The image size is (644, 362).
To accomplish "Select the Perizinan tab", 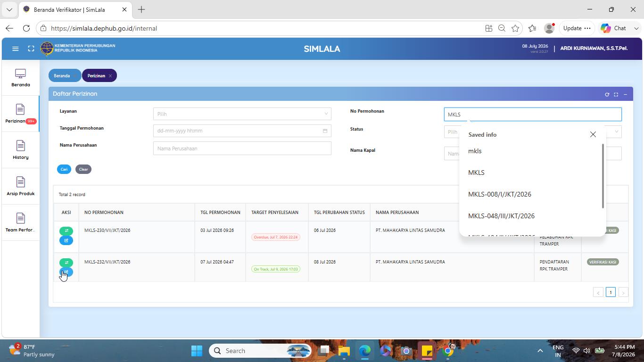I will pos(96,75).
